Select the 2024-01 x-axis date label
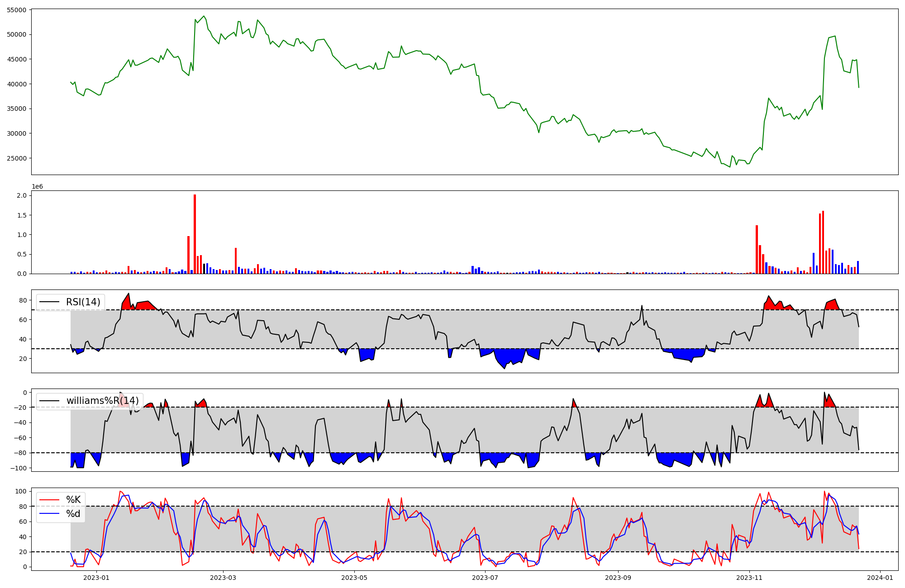Viewport: 905px width, 588px height. click(880, 578)
